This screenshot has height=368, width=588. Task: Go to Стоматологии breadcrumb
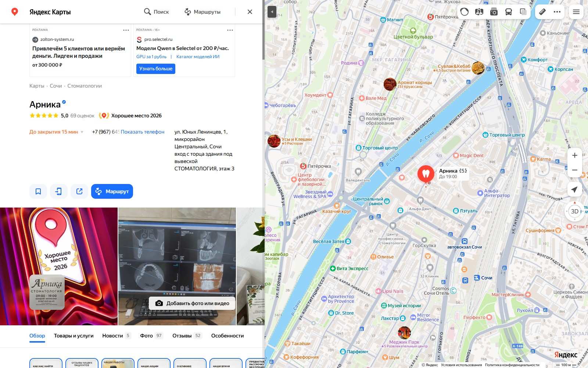[x=85, y=86]
